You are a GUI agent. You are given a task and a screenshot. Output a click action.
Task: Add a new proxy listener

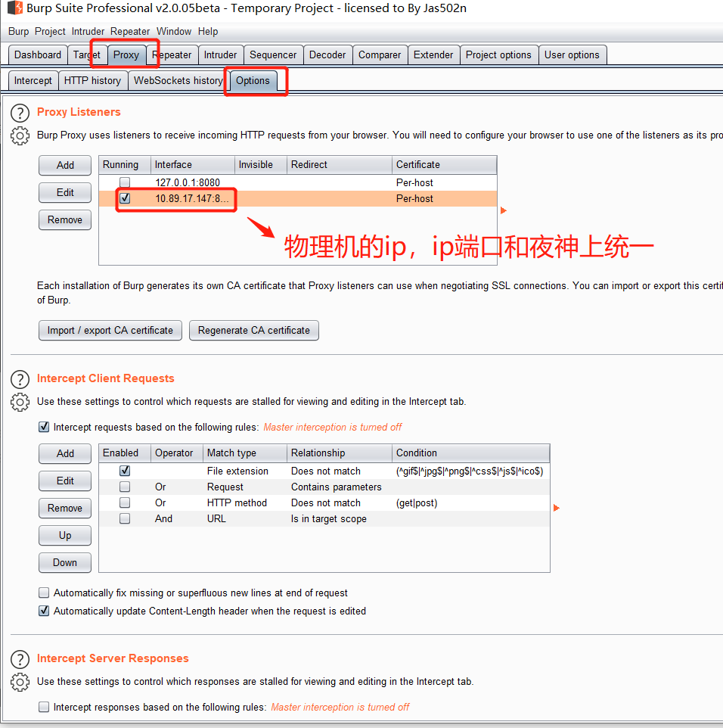pos(65,165)
